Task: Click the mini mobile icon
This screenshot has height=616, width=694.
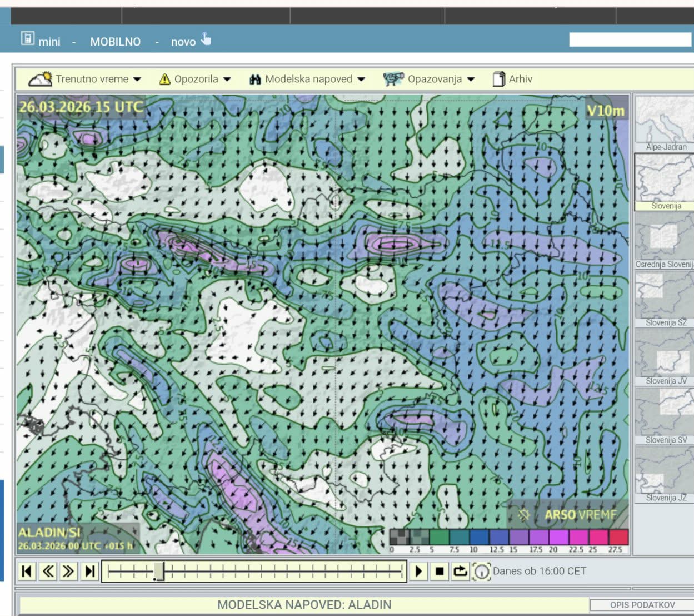Action: click(27, 39)
